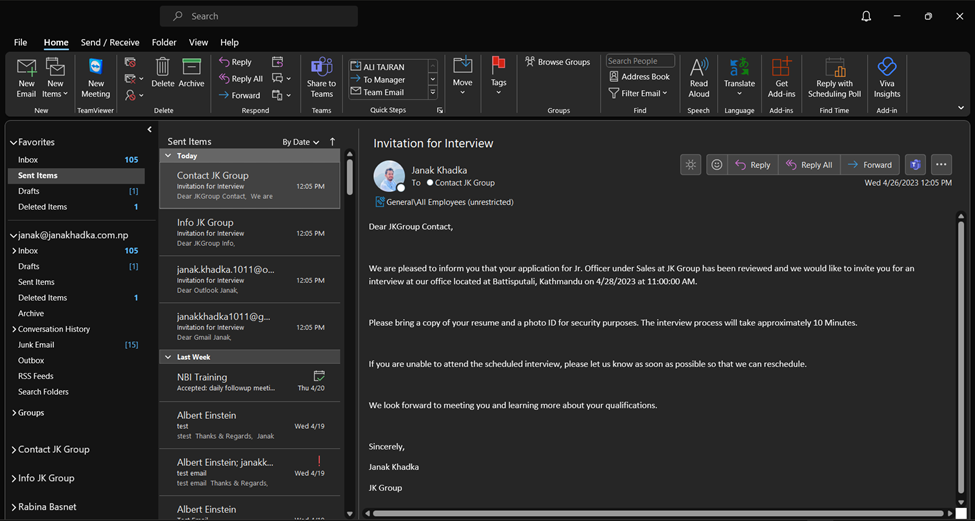Expand the Conversation History folder
The image size is (975, 521).
14,329
